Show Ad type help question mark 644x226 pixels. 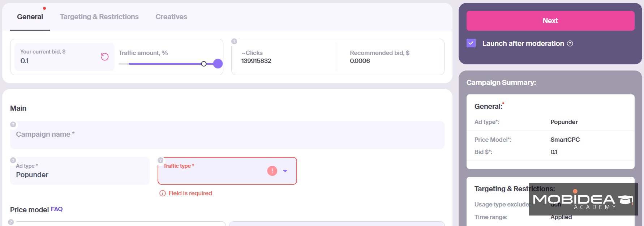pyautogui.click(x=13, y=160)
